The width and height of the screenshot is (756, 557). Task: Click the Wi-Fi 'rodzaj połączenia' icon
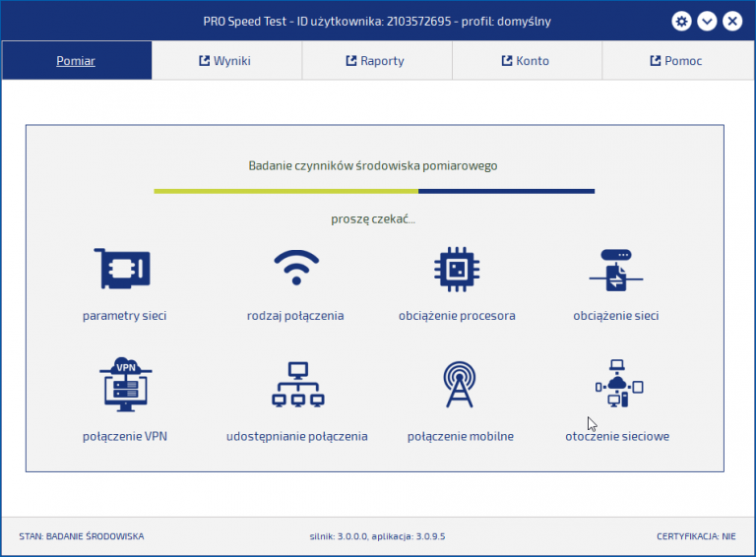[295, 269]
